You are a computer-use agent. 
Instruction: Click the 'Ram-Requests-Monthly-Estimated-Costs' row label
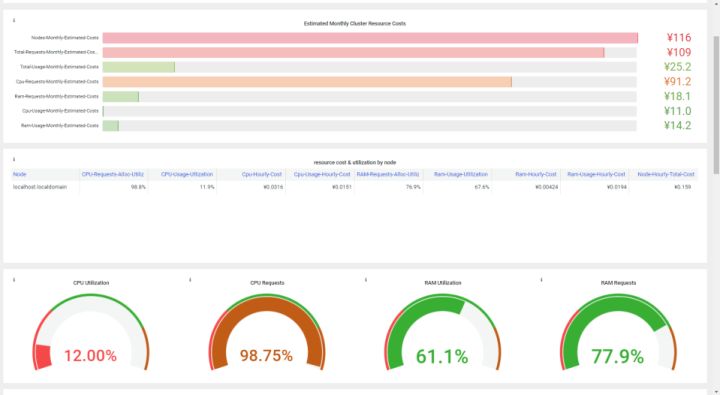coord(56,96)
